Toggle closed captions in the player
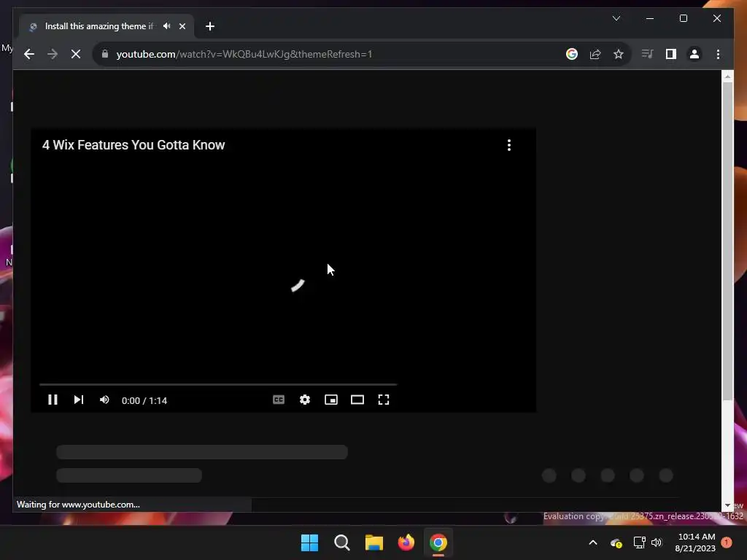 [279, 400]
